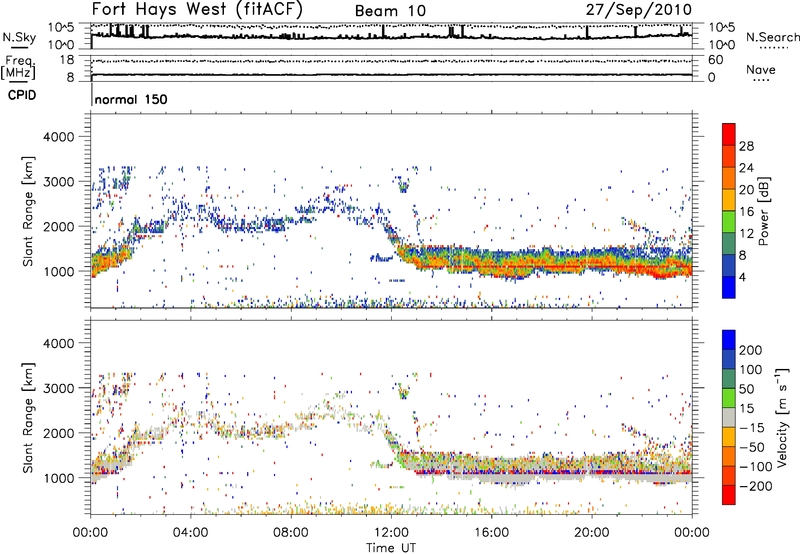
Task: Click the '08:00' time axis label
Action: pos(291,533)
